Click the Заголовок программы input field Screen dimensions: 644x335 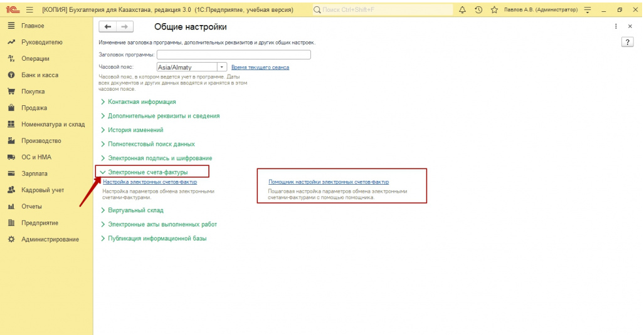pyautogui.click(x=233, y=55)
